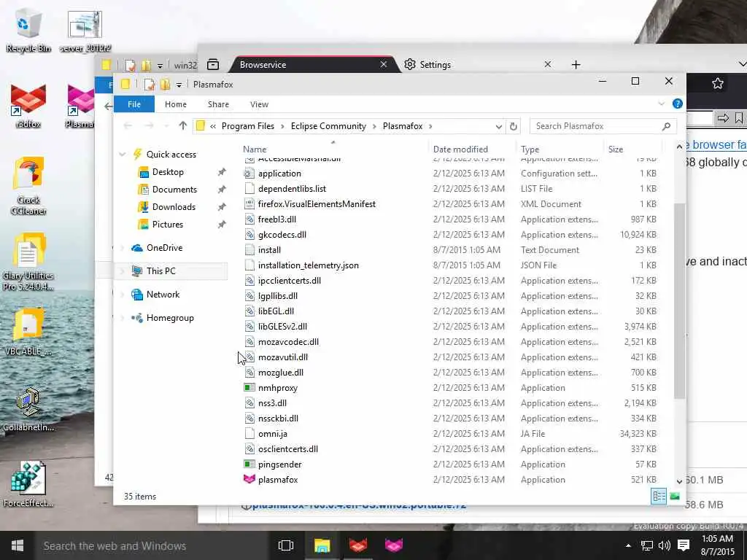
Task: Expand the address bar history dropdown
Action: pyautogui.click(x=498, y=126)
